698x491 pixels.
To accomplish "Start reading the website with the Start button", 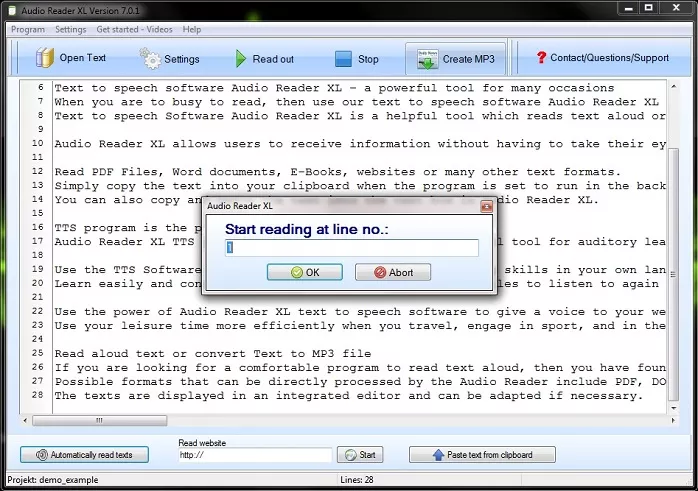I will 359,455.
